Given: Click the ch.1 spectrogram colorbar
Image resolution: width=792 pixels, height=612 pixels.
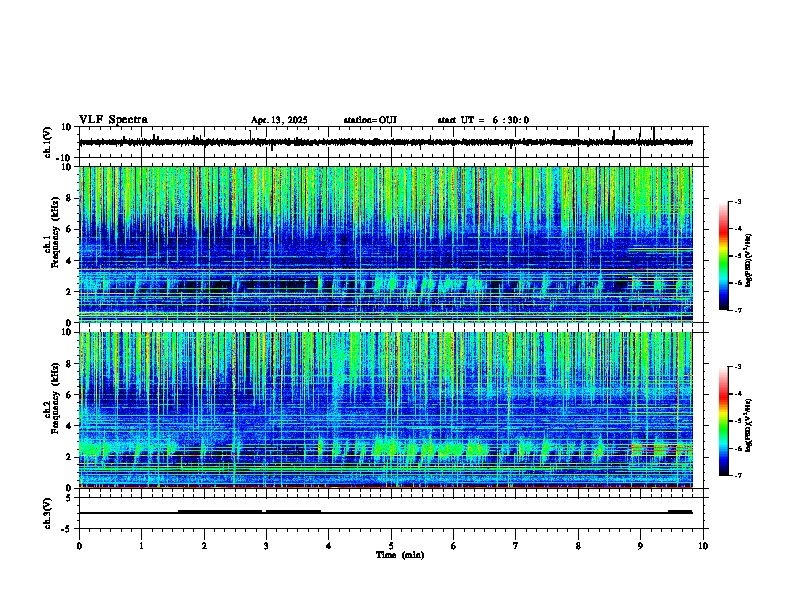Looking at the screenshot, I should click(723, 256).
